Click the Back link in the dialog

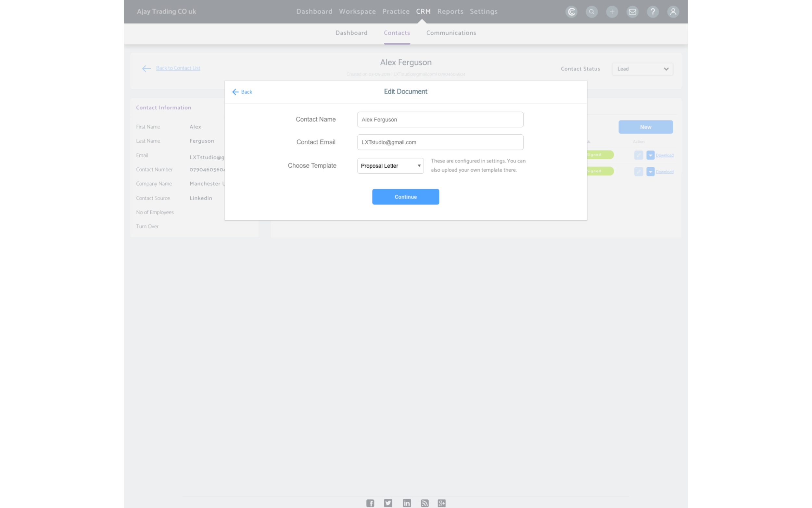247,92
